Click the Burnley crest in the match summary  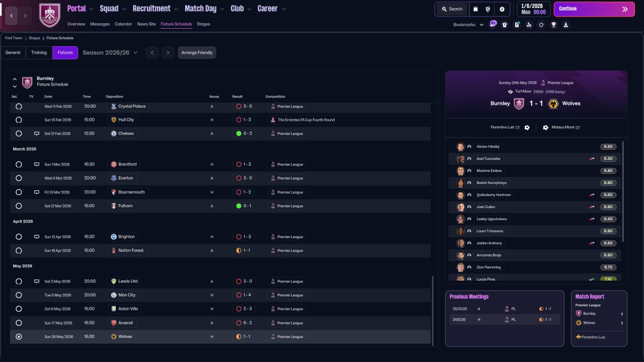[x=519, y=104]
